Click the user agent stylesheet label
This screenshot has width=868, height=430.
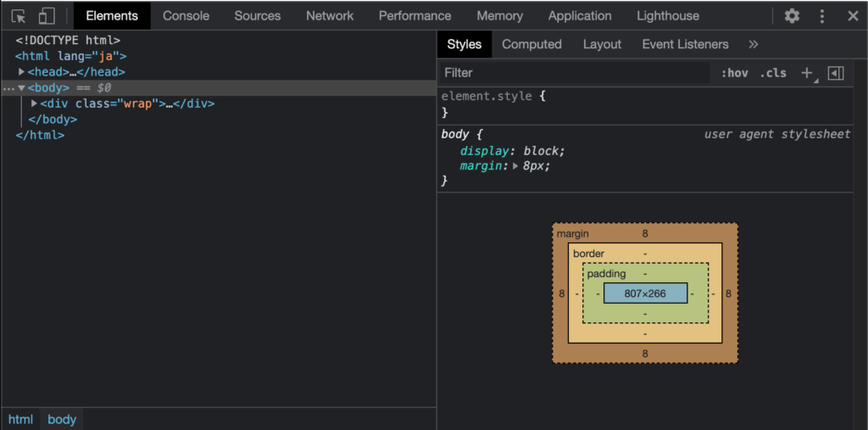(777, 134)
